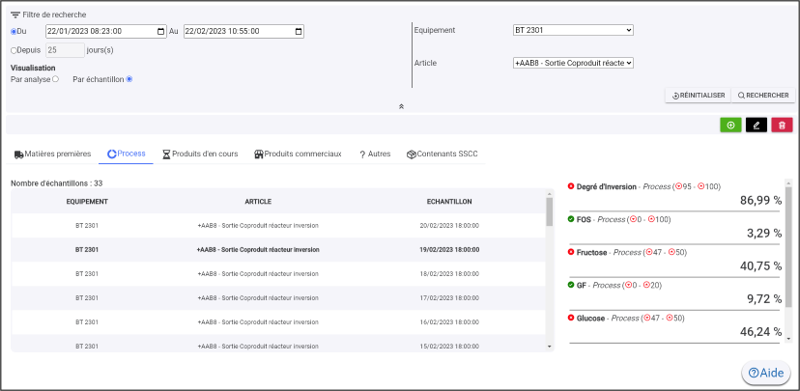Click red status icon beside Fructose
Viewport: 800px width, 391px height.
click(571, 252)
